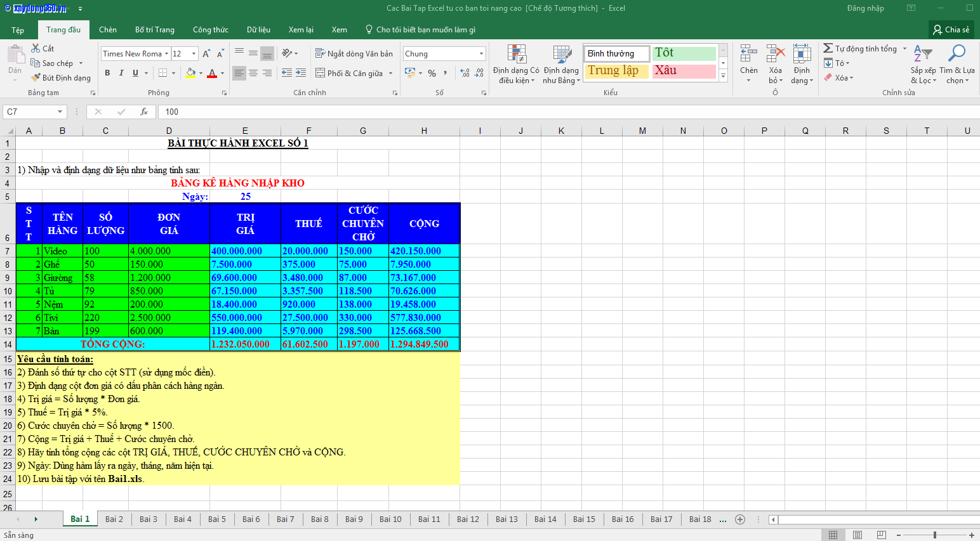Click the Percent Style icon
The width and height of the screenshot is (980, 541).
coord(432,73)
